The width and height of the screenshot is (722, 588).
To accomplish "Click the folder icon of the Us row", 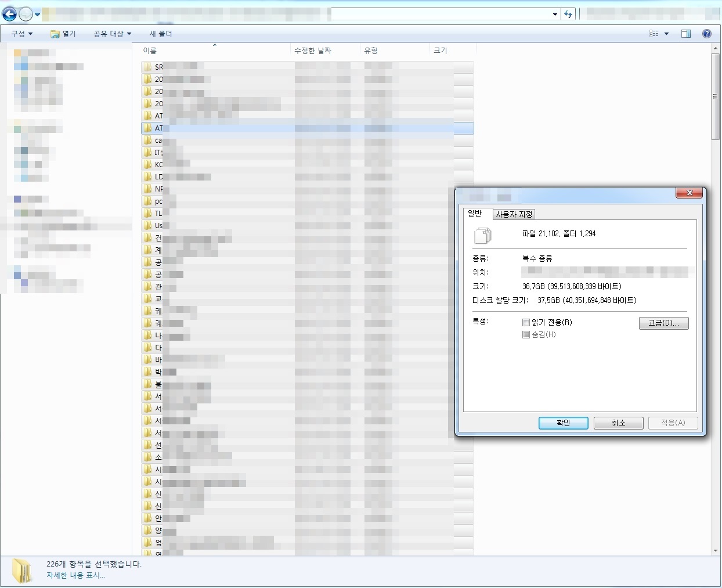I will (x=147, y=225).
